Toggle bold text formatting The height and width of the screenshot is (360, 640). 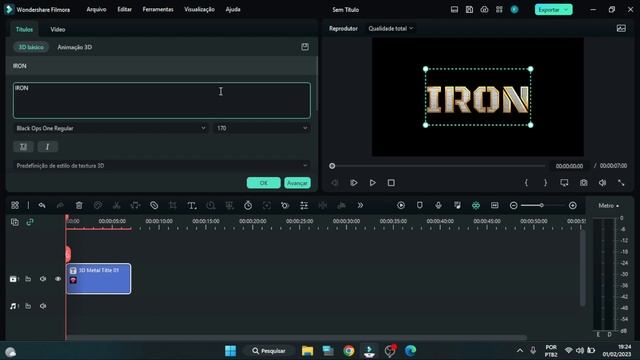point(23,147)
